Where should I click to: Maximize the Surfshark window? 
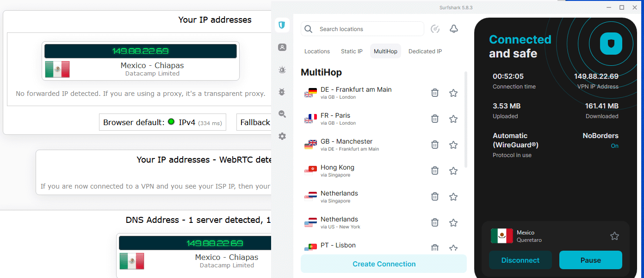(622, 7)
